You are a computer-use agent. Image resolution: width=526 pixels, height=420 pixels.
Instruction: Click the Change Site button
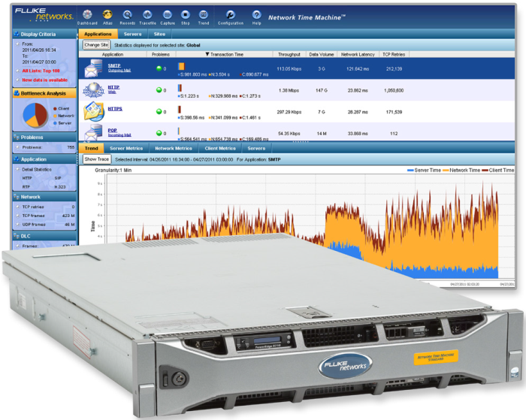coord(96,45)
